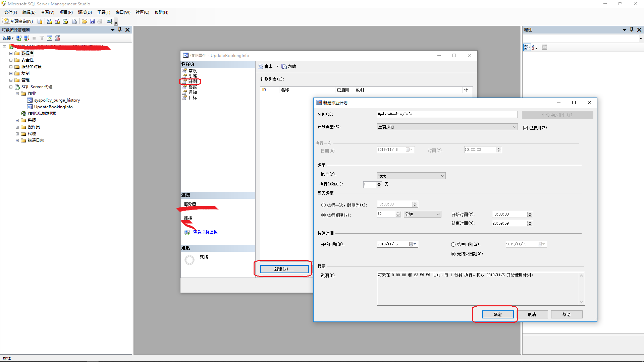Click the New schedule button
Viewport: 644px width, 362px height.
pos(284,269)
